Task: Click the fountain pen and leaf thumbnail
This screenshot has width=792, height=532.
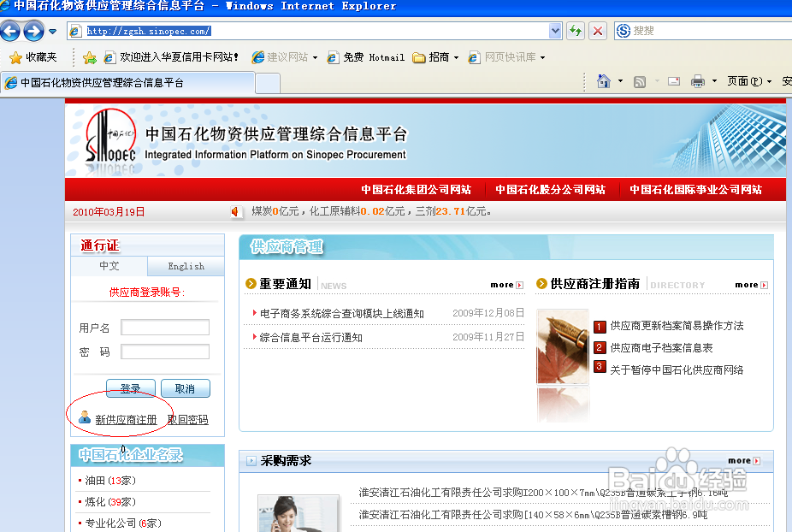Action: click(x=562, y=346)
